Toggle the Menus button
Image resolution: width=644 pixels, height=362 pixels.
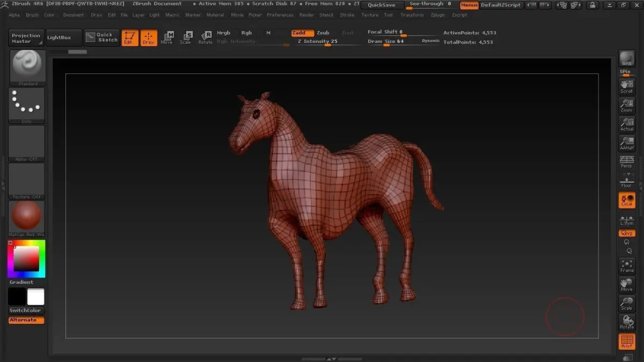click(469, 5)
